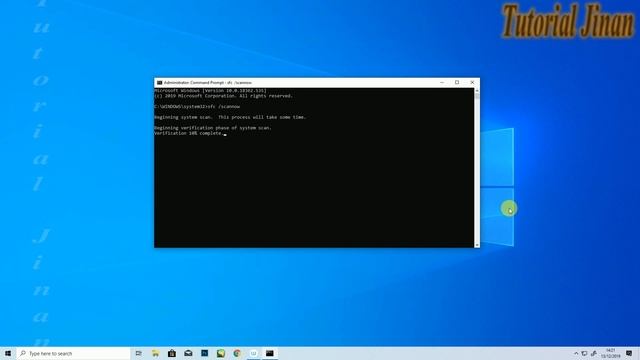Image resolution: width=640 pixels, height=360 pixels.
Task: Click the 'Beginning system scan' line
Action: [x=230, y=117]
